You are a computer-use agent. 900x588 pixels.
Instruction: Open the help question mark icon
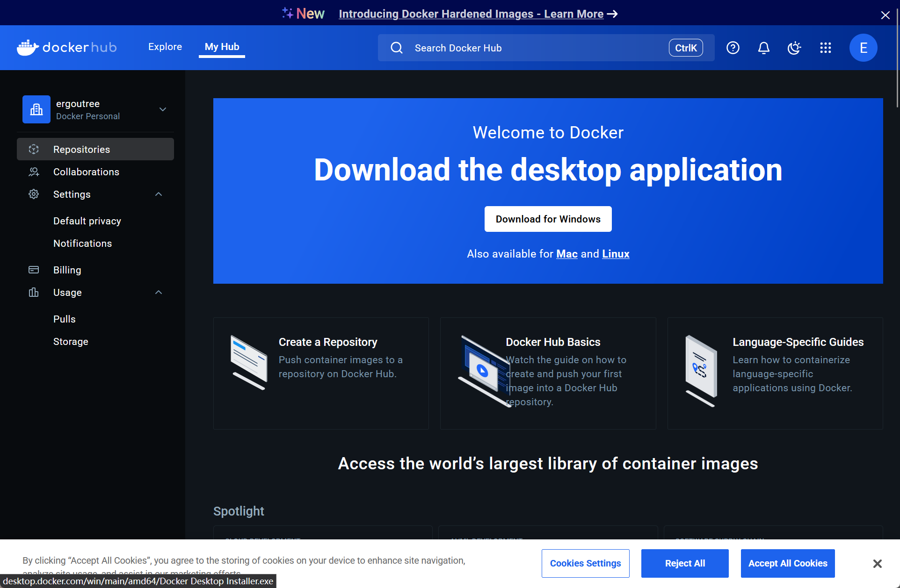(x=733, y=48)
